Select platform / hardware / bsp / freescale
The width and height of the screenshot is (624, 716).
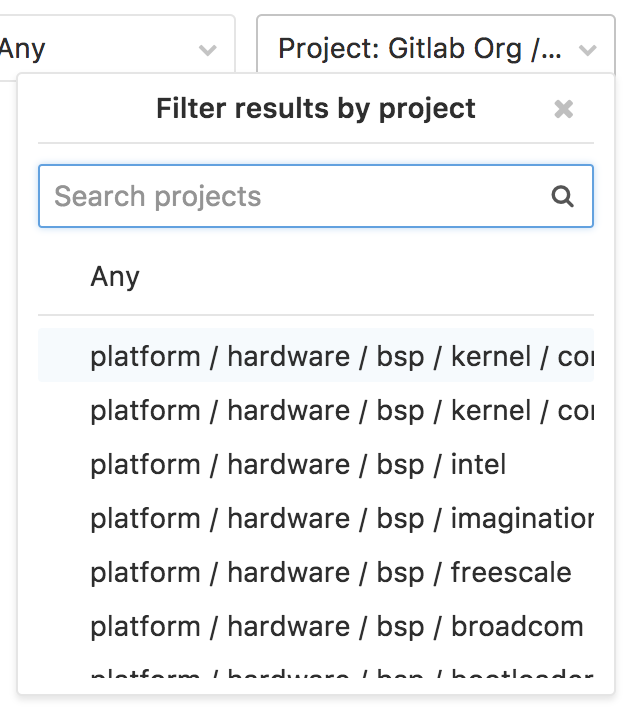pos(316,571)
